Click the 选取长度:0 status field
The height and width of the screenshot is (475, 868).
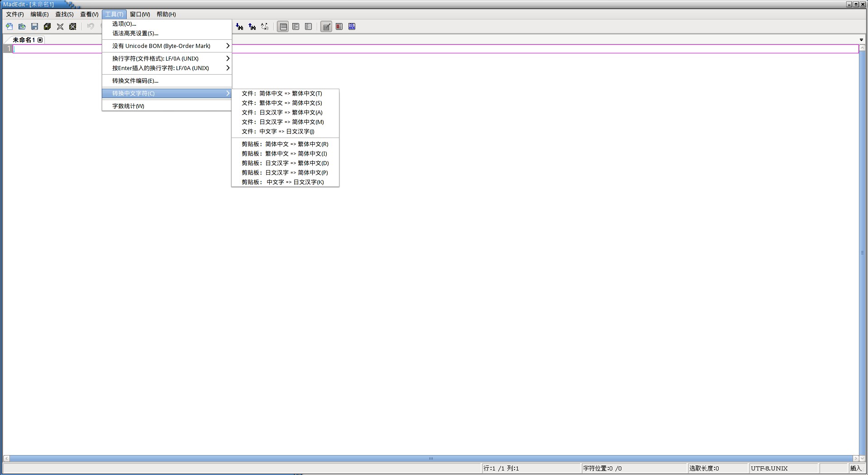pos(718,468)
